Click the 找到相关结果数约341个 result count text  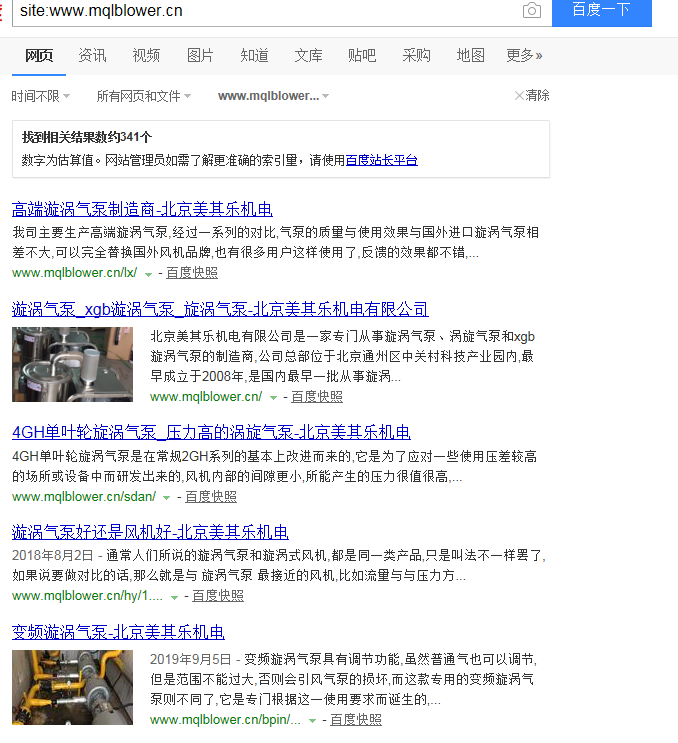87,137
